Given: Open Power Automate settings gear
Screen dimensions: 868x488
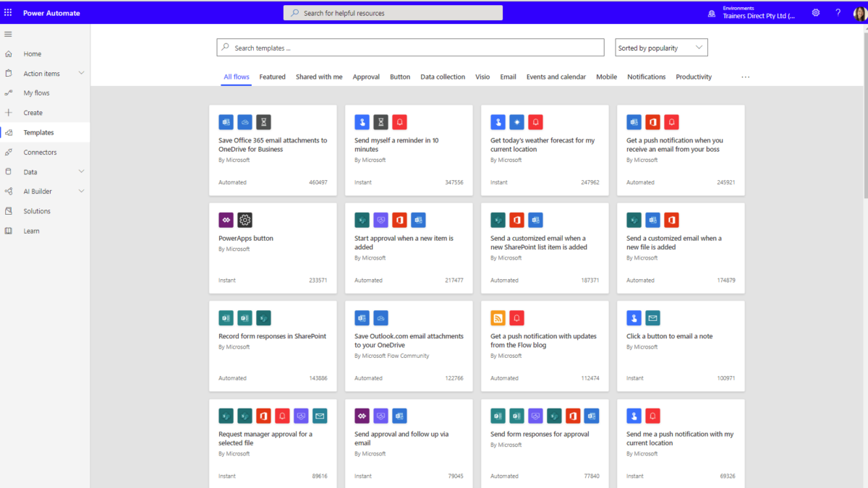Looking at the screenshot, I should (x=816, y=12).
